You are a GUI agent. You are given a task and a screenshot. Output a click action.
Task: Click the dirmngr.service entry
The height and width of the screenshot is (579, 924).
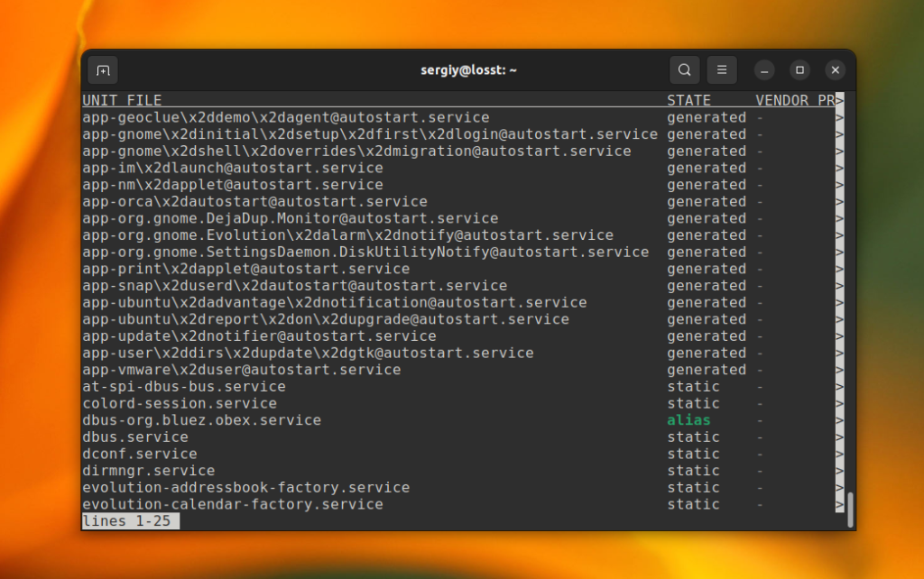[x=149, y=471]
